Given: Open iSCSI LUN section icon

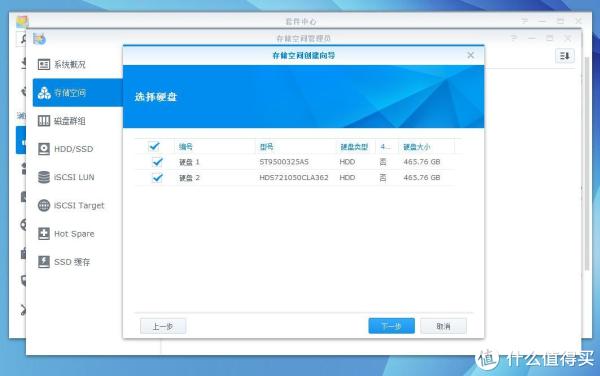Looking at the screenshot, I should (x=44, y=177).
